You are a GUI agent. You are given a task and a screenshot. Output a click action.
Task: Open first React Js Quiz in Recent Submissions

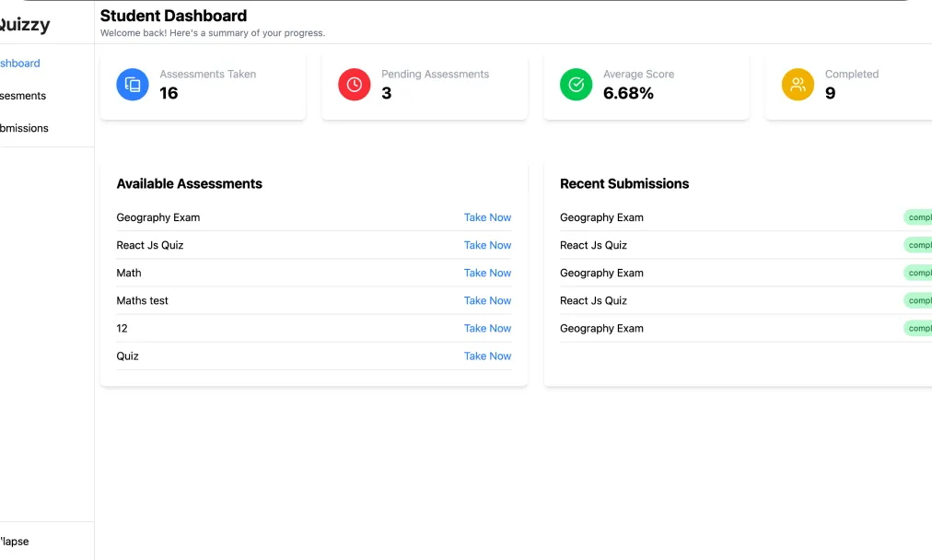tap(593, 245)
